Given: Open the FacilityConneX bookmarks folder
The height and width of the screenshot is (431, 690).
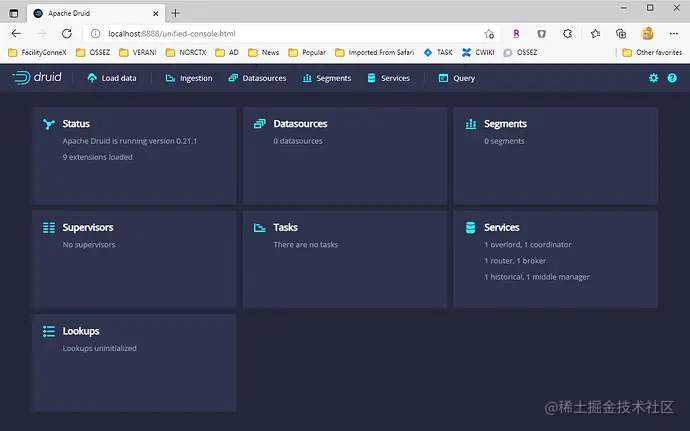Looking at the screenshot, I should click(37, 52).
